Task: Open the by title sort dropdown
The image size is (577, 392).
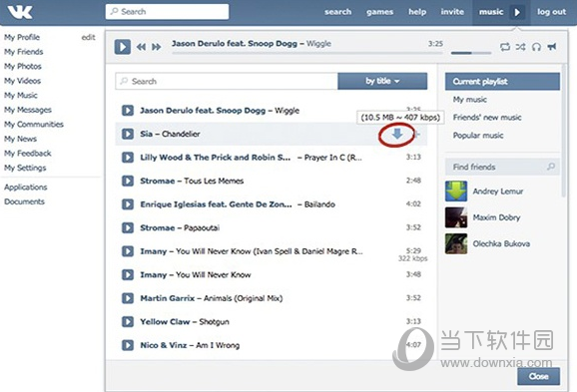Action: click(382, 81)
